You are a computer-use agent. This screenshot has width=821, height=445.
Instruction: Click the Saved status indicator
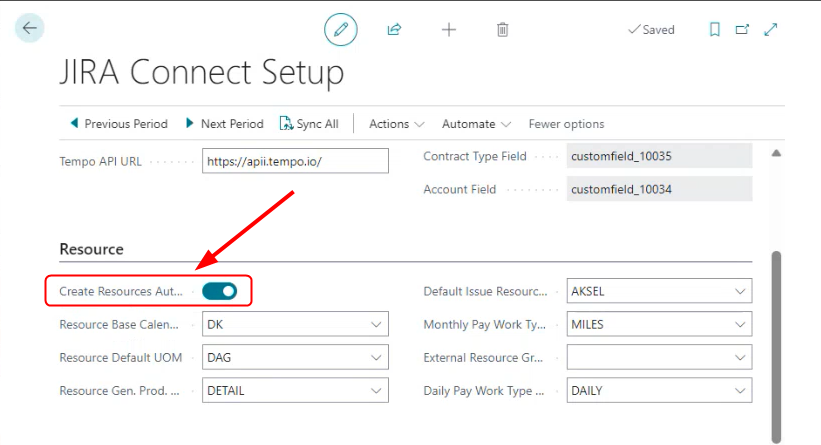click(x=651, y=30)
